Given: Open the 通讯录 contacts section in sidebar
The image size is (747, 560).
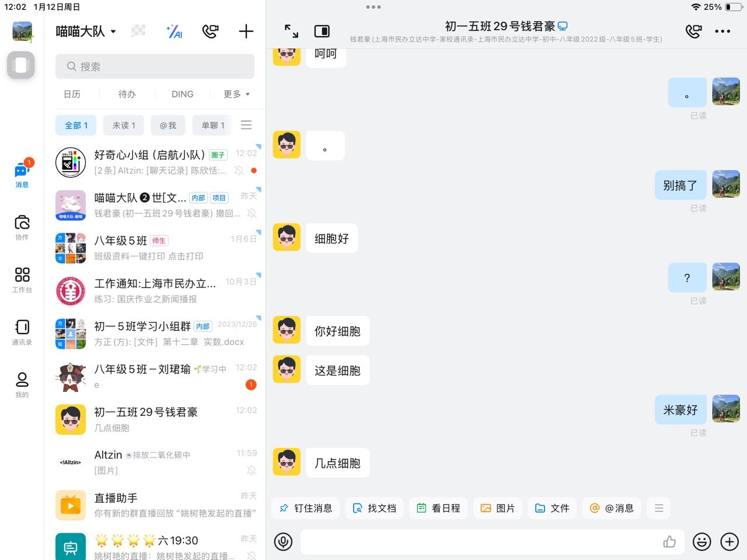Looking at the screenshot, I should click(22, 332).
